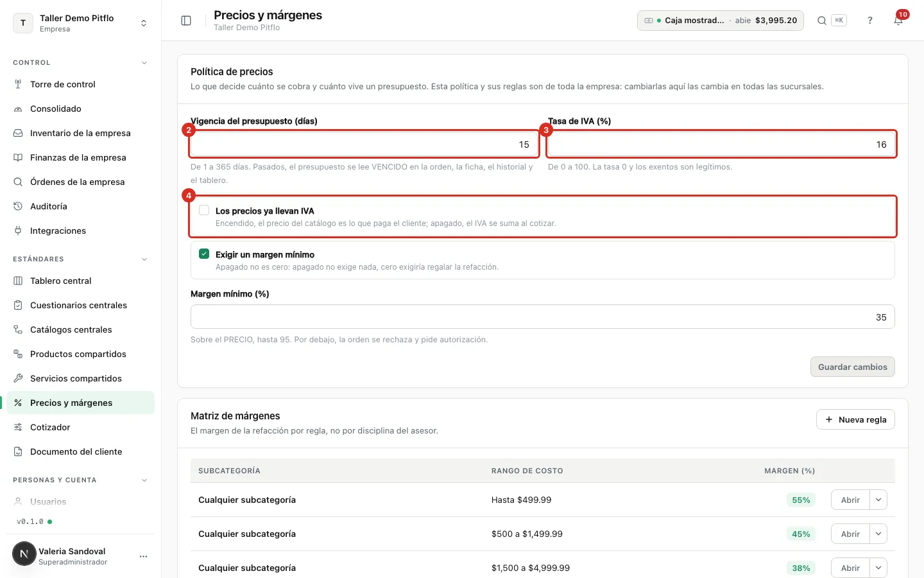The height and width of the screenshot is (578, 924).
Task: Open the search magnifier icon
Action: [821, 21]
